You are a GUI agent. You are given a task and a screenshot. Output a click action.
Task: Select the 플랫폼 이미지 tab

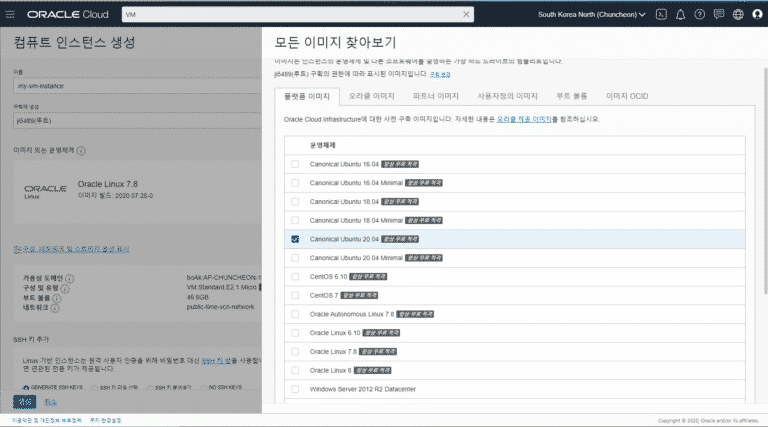pos(307,96)
